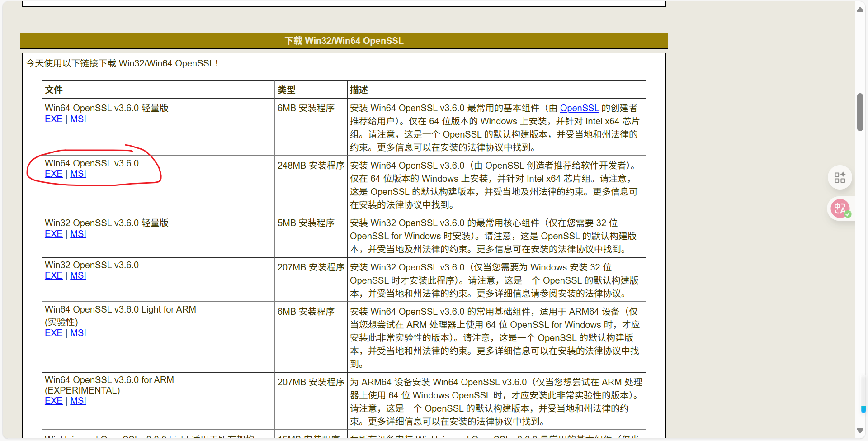Click EXE link under Win32 OpenSSL v3.6.0 (207MB)
Image resolution: width=868 pixels, height=441 pixels.
click(53, 275)
